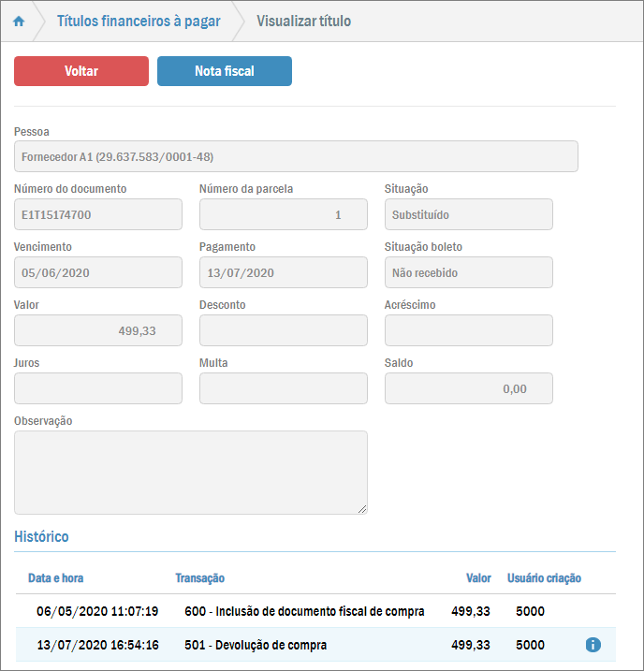This screenshot has width=644, height=671.
Task: Open the Nota fiscal button
Action: click(225, 71)
